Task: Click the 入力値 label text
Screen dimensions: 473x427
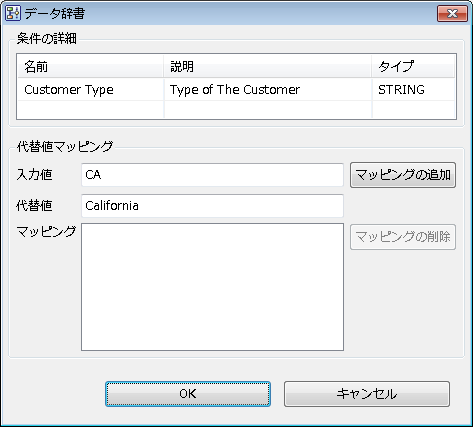Action: click(34, 175)
